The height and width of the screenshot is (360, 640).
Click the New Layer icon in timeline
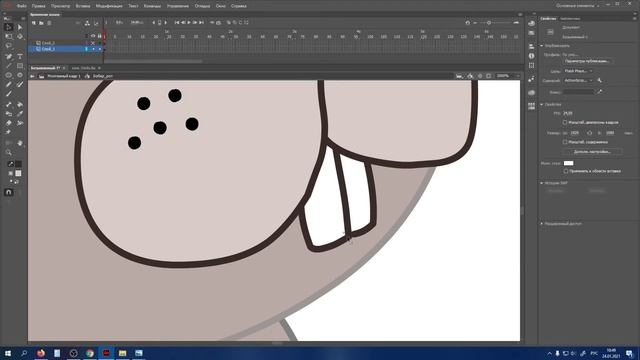pyautogui.click(x=34, y=23)
